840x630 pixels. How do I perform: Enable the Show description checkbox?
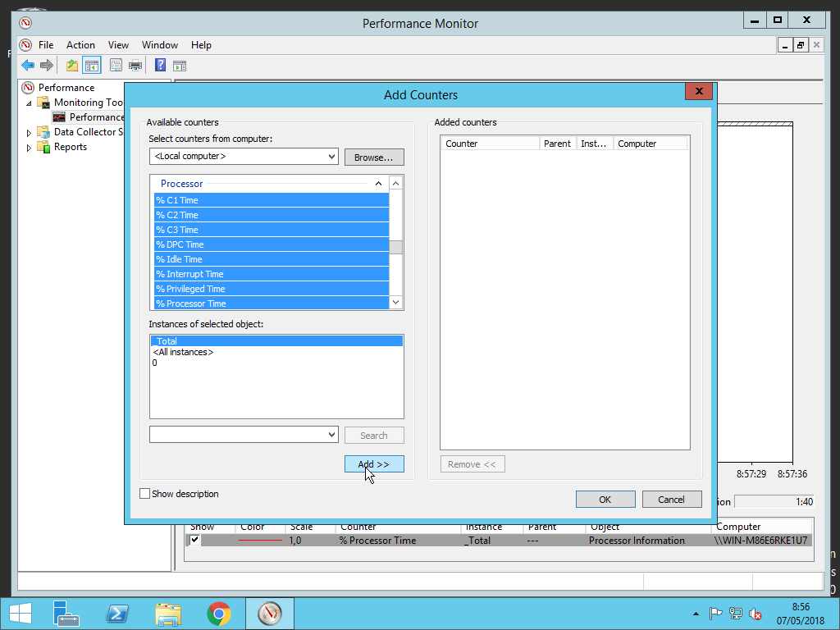tap(144, 493)
